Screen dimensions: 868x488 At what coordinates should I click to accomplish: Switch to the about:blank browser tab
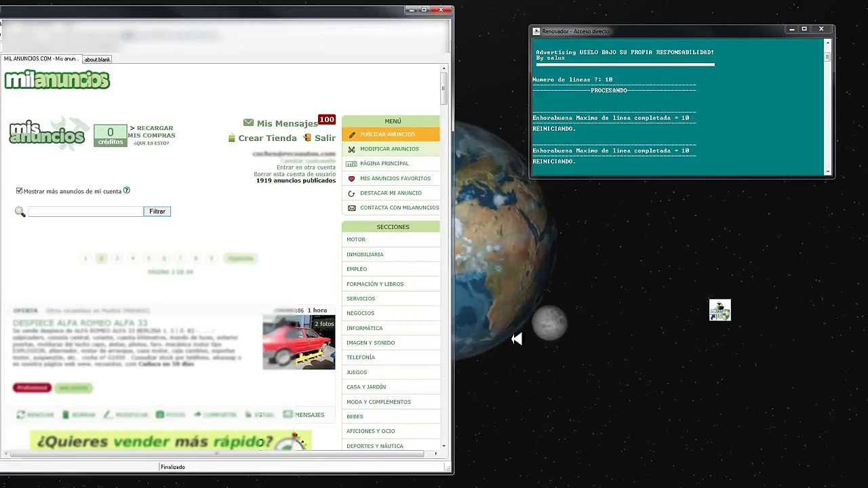(97, 60)
